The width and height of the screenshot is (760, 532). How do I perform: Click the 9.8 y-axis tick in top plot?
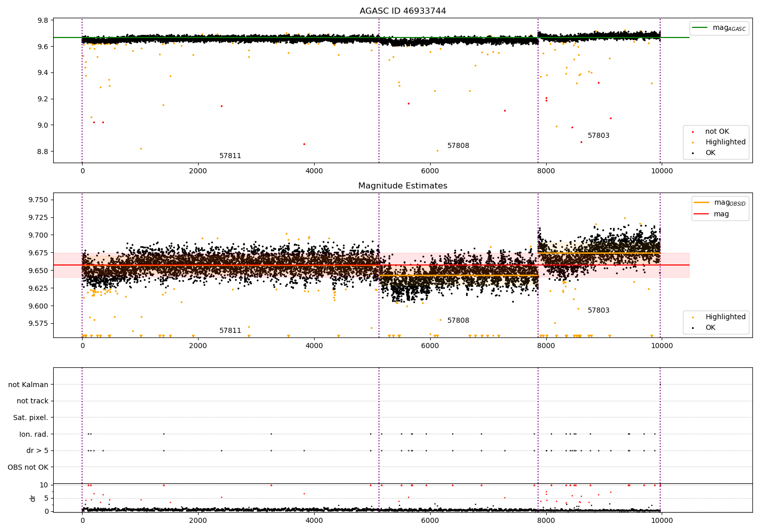coord(43,21)
